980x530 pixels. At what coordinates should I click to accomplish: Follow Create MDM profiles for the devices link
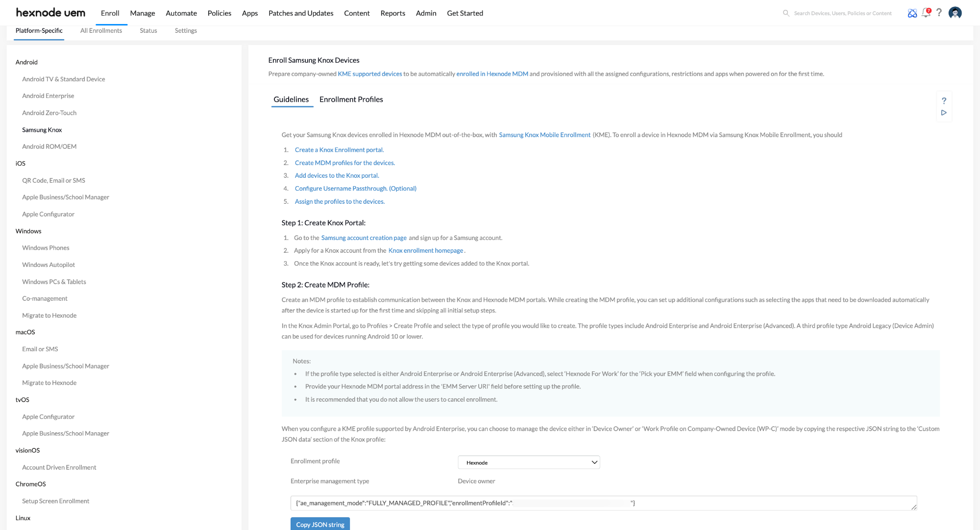pyautogui.click(x=345, y=163)
